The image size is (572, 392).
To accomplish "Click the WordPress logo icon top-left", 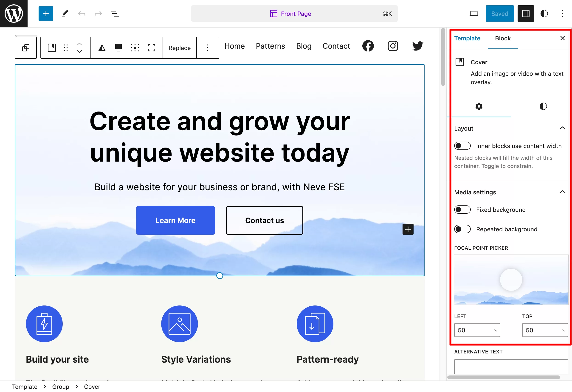I will click(14, 14).
